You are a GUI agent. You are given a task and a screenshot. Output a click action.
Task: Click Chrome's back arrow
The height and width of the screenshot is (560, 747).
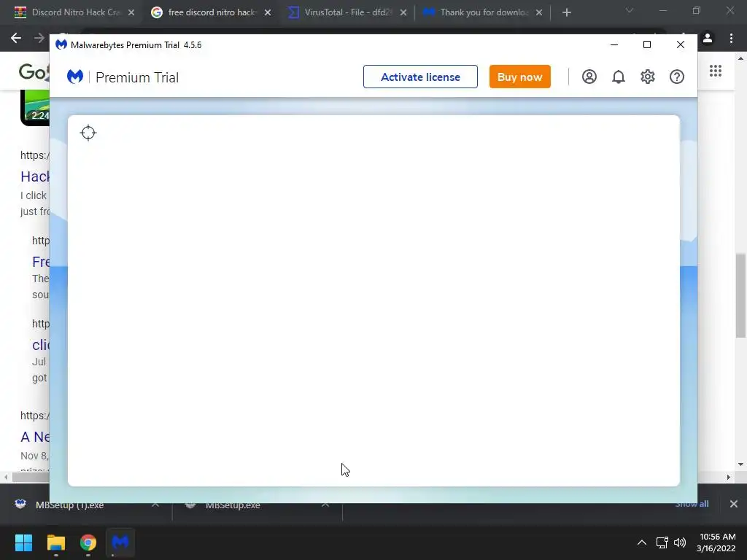pyautogui.click(x=16, y=38)
